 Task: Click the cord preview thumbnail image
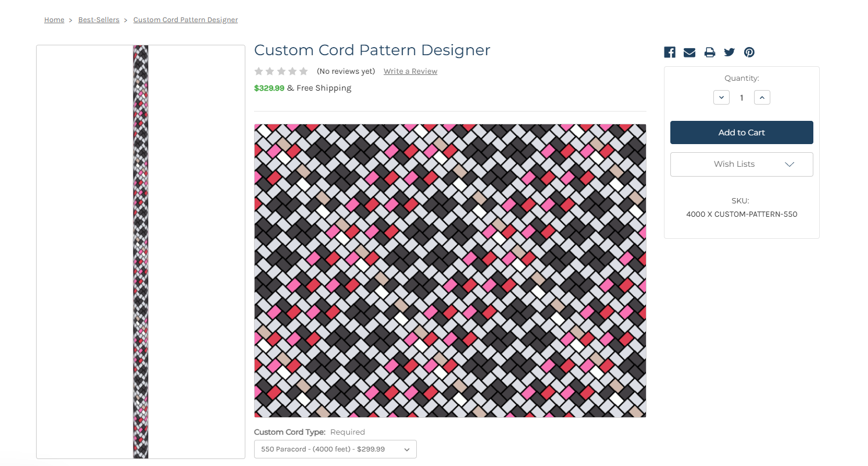click(x=141, y=252)
